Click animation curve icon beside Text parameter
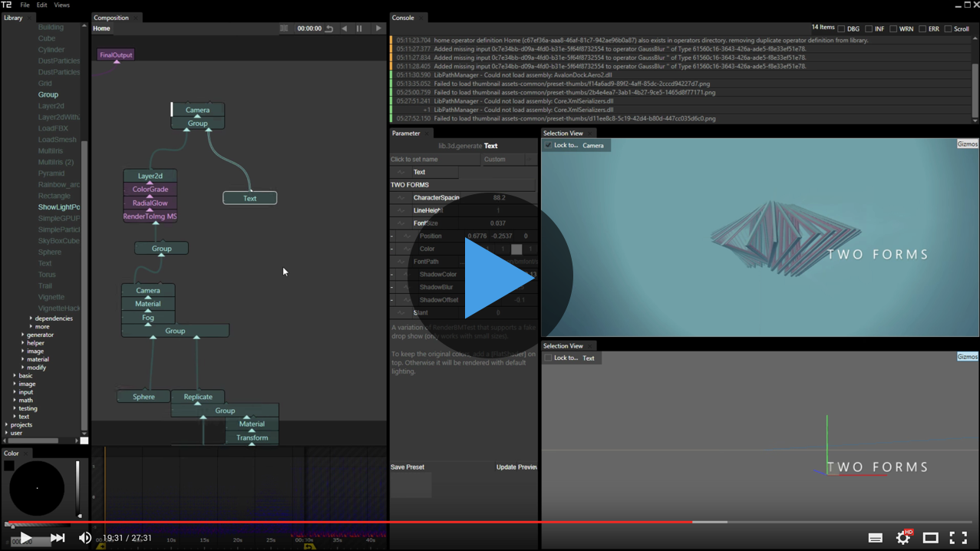The width and height of the screenshot is (980, 551). click(401, 172)
